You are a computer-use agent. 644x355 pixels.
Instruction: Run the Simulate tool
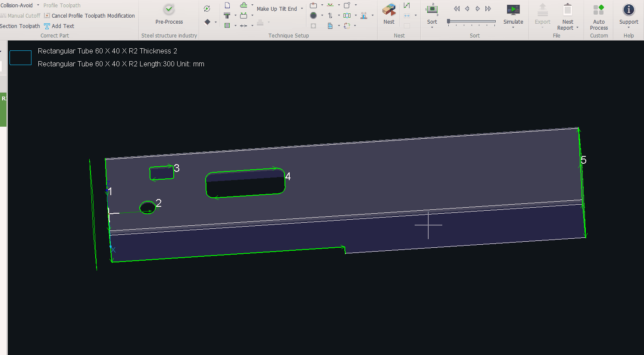[x=513, y=9]
